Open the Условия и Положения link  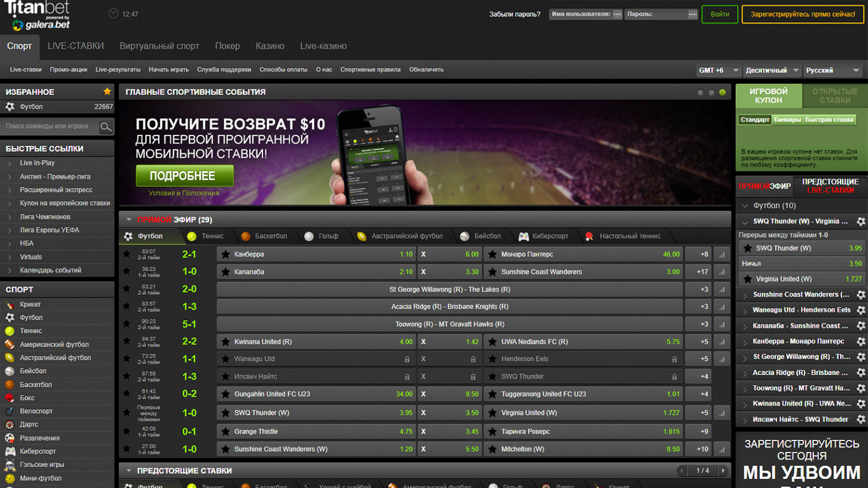pyautogui.click(x=184, y=193)
